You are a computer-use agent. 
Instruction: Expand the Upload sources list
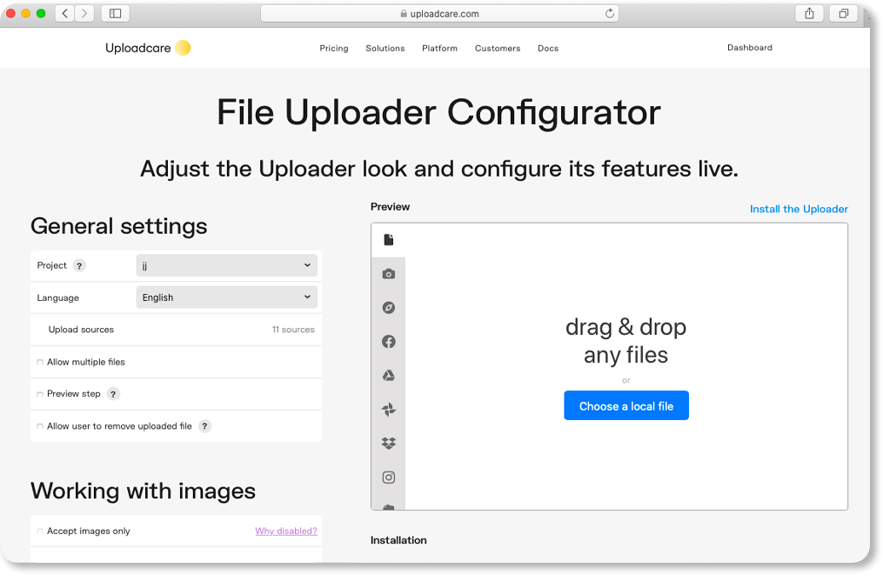(x=176, y=330)
